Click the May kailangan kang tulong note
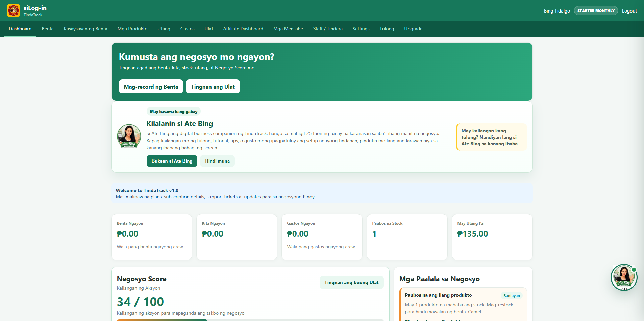The image size is (644, 321). pyautogui.click(x=492, y=137)
